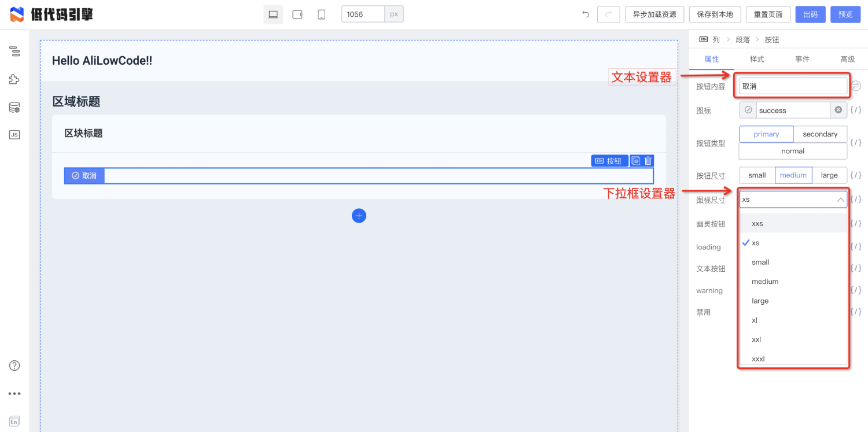This screenshot has width=868, height=432.
Task: Click the success icon preview box
Action: pyautogui.click(x=748, y=110)
